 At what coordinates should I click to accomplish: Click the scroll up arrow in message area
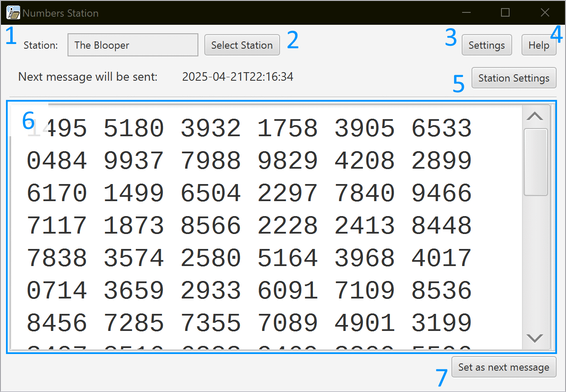pyautogui.click(x=535, y=116)
